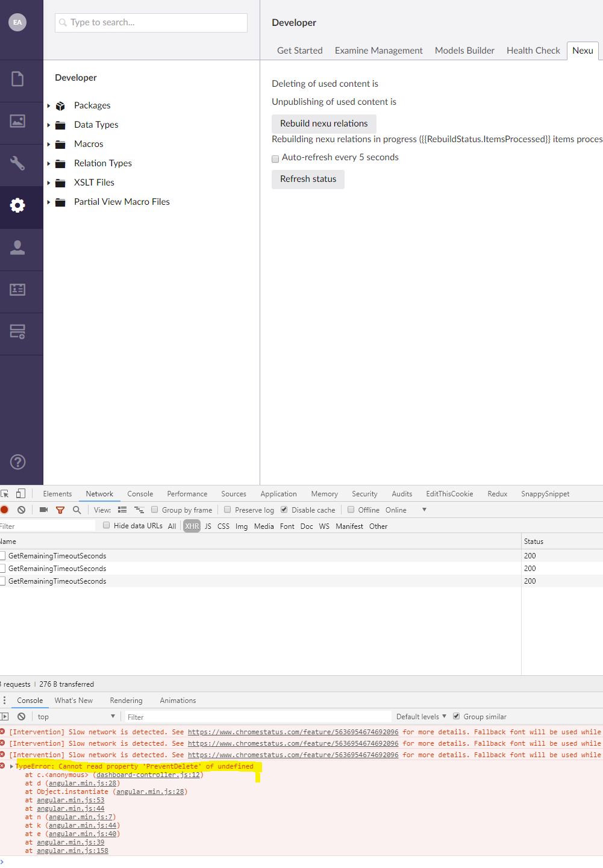603x868 pixels.
Task: Toggle the network filter funnel icon
Action: coord(60,510)
